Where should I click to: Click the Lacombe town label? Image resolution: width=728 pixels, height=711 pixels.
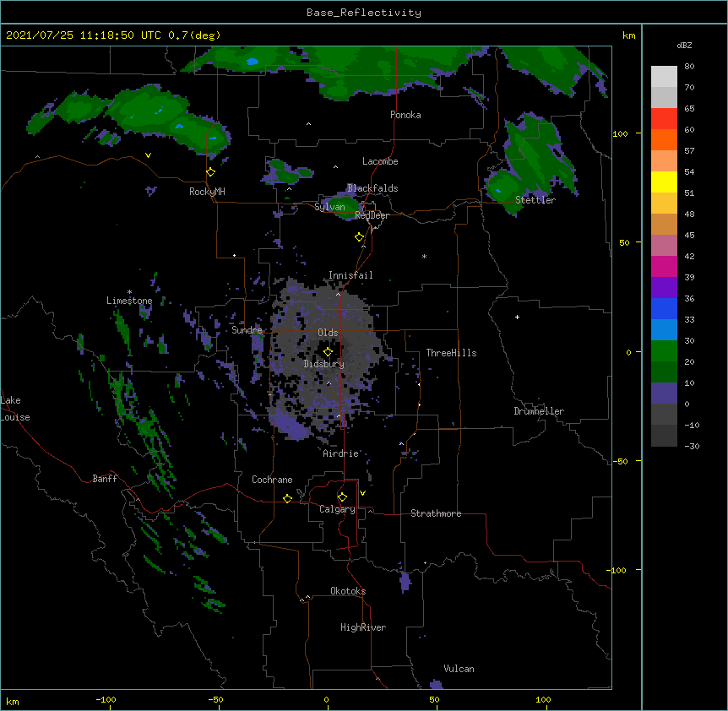pyautogui.click(x=380, y=161)
